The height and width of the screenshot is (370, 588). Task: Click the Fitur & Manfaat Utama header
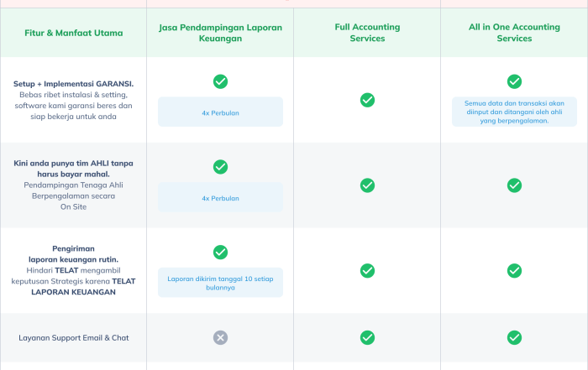click(x=73, y=33)
